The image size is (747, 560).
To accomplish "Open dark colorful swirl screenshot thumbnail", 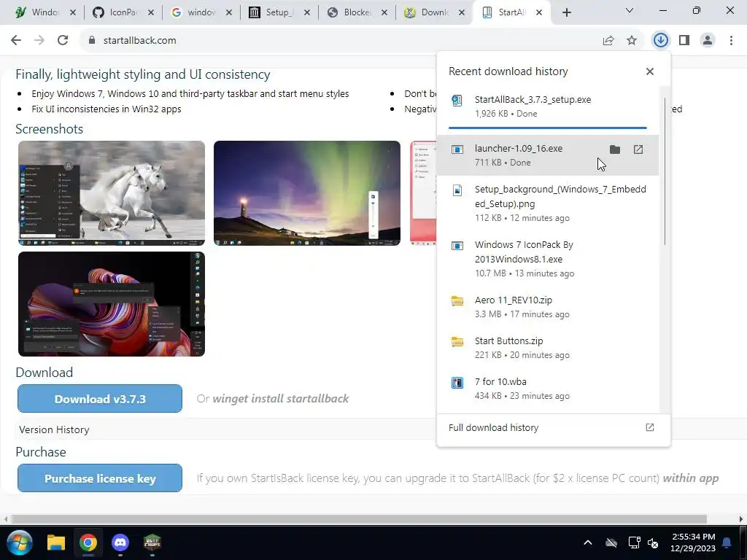I will coord(112,304).
